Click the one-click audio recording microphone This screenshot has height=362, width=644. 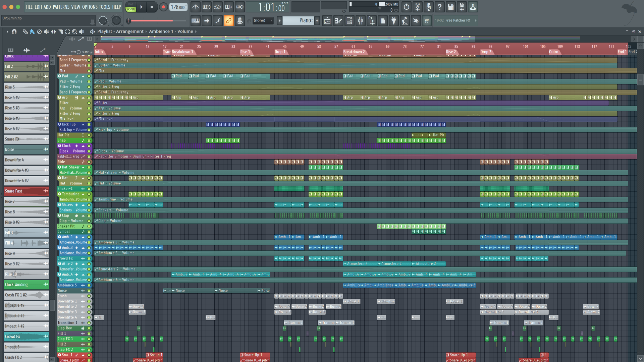coord(429,7)
